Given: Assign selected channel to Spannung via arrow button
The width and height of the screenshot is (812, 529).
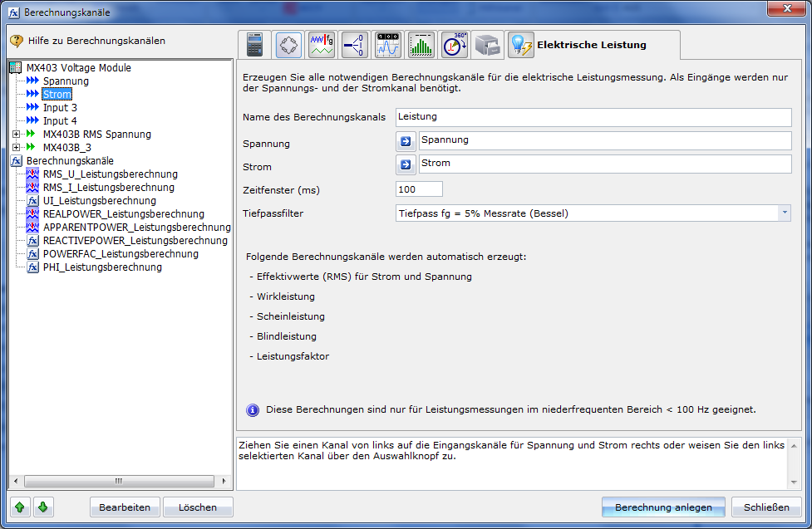Looking at the screenshot, I should click(x=406, y=141).
